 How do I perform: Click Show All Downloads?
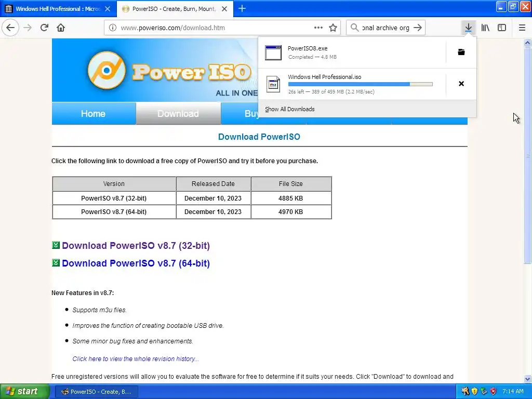coord(290,109)
